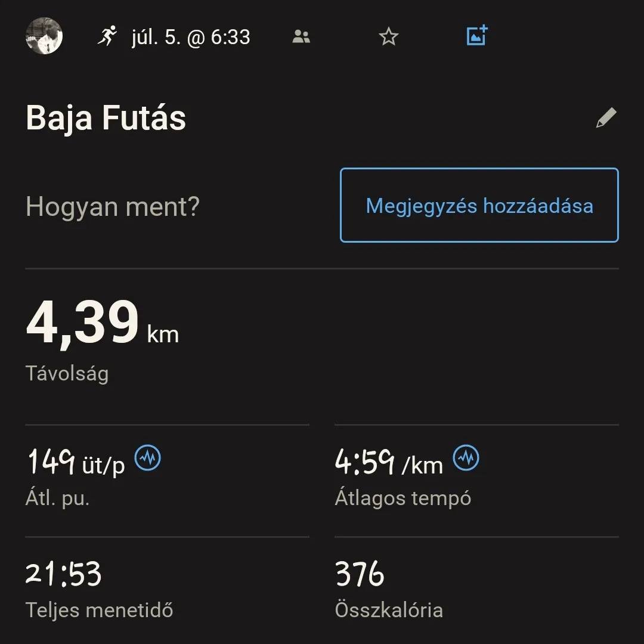Open the privacy audience people icon

301,37
